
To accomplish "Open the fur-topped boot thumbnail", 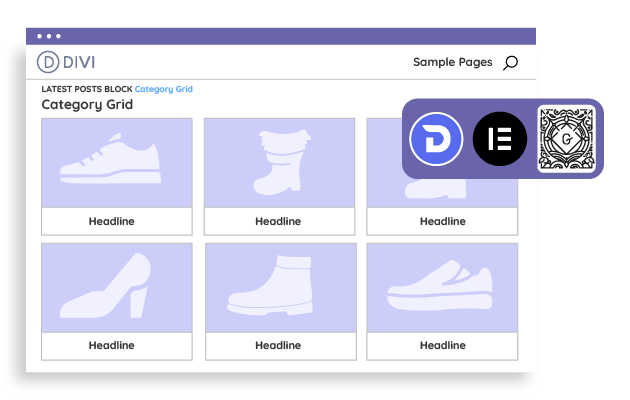I will click(279, 163).
